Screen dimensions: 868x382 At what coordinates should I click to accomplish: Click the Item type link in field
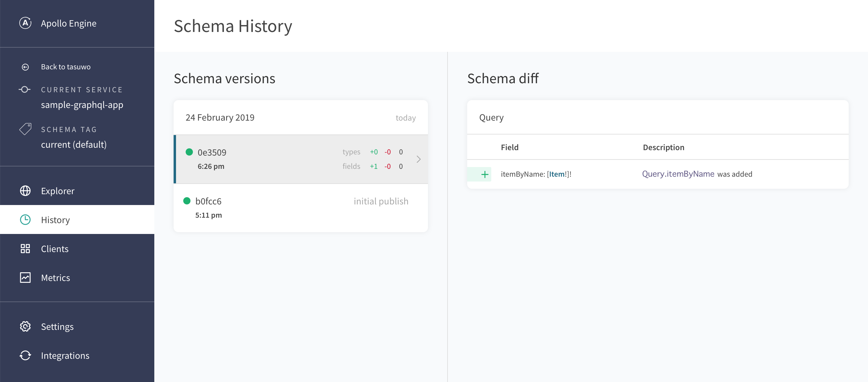pos(557,174)
